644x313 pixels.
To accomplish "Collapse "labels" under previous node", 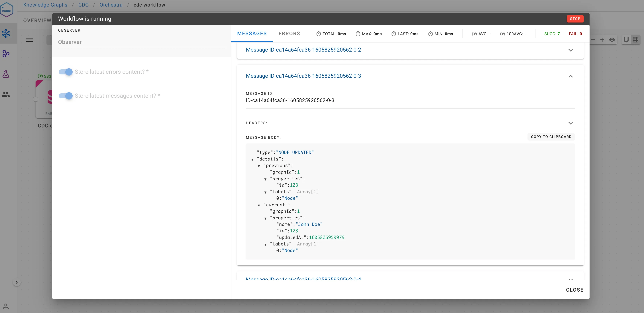I will point(265,192).
